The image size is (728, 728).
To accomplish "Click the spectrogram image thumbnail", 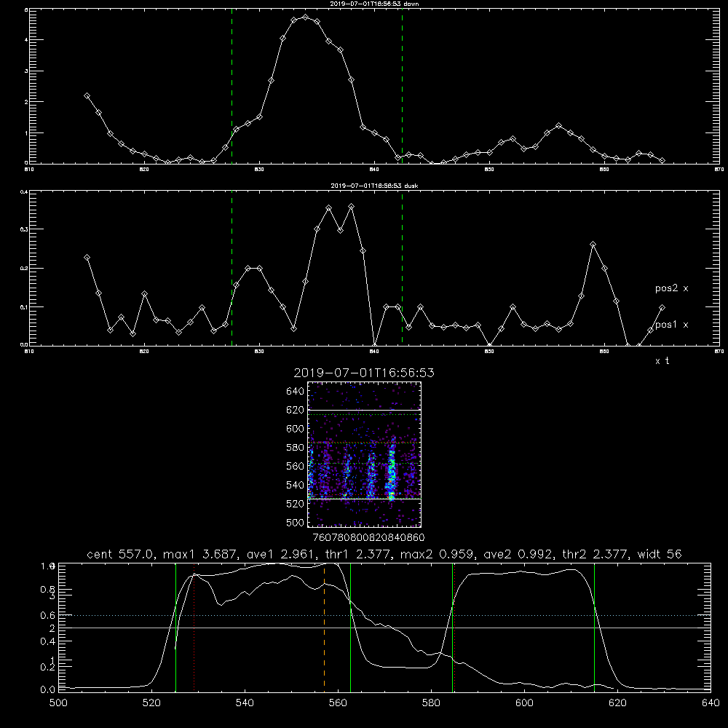I will coord(365,454).
